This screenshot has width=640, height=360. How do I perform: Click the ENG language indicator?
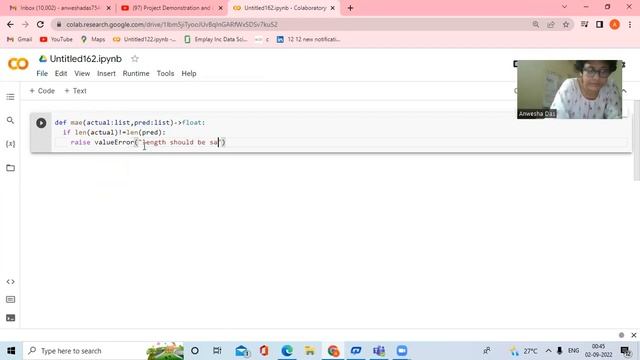pyautogui.click(x=573, y=351)
